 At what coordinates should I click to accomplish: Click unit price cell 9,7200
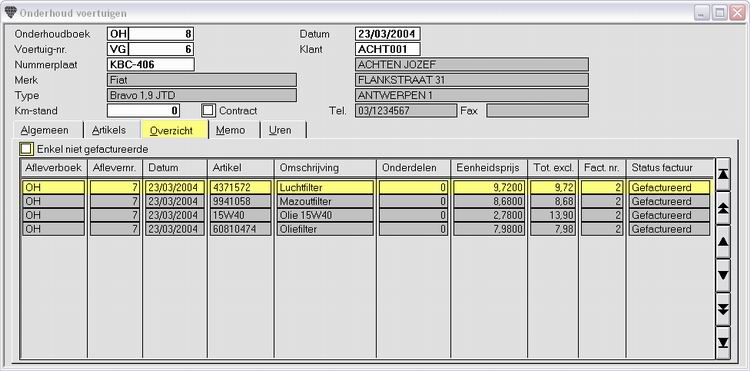click(x=489, y=187)
